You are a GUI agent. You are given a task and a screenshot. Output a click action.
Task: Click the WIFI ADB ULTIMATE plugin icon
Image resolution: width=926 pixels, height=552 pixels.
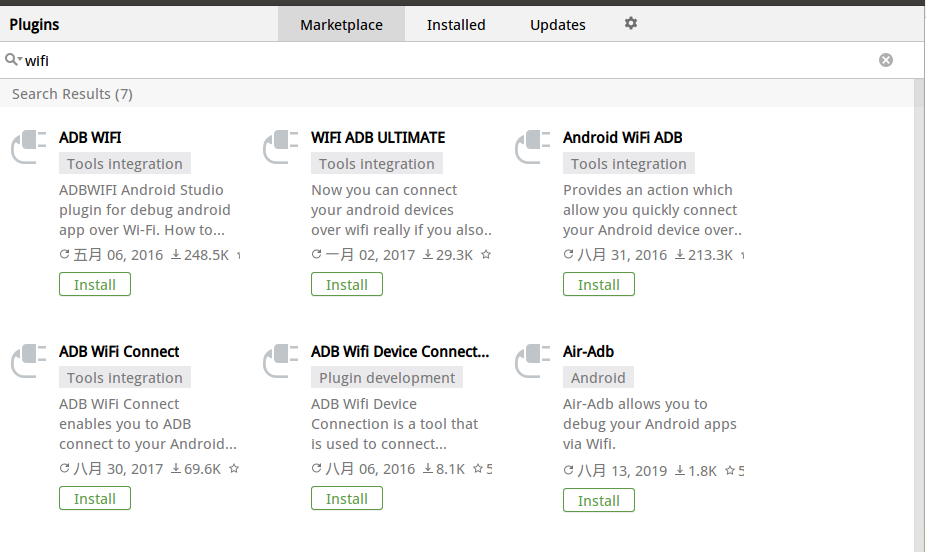coord(281,146)
